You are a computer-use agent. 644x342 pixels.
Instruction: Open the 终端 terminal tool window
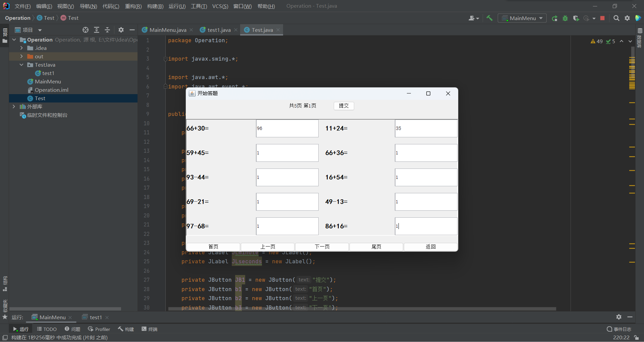coord(150,329)
